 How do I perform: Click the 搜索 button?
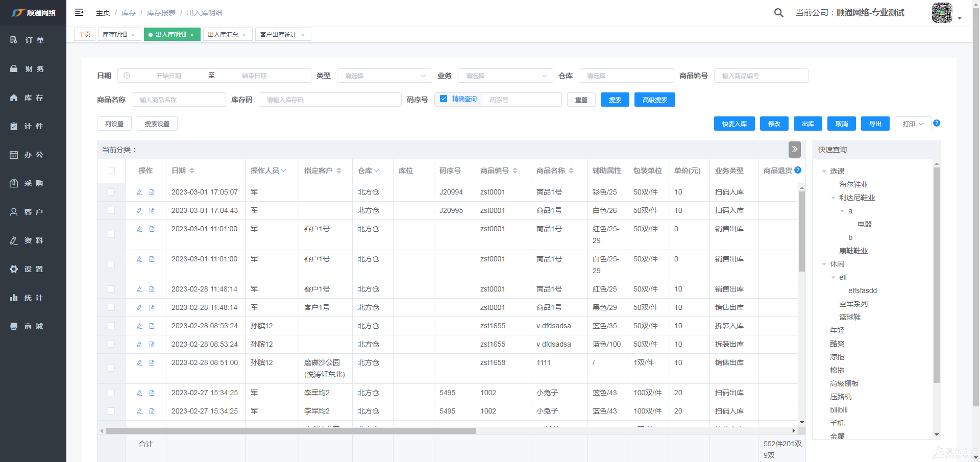[615, 100]
